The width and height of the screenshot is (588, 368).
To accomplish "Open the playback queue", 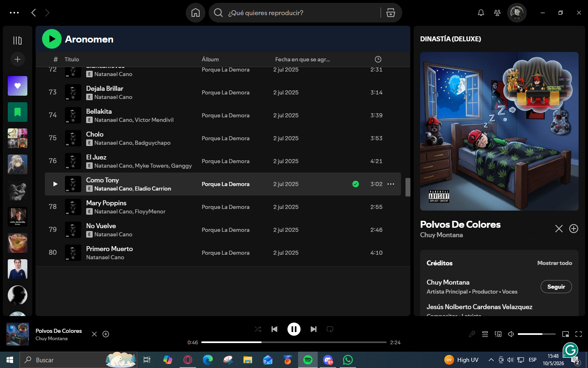I will (485, 334).
